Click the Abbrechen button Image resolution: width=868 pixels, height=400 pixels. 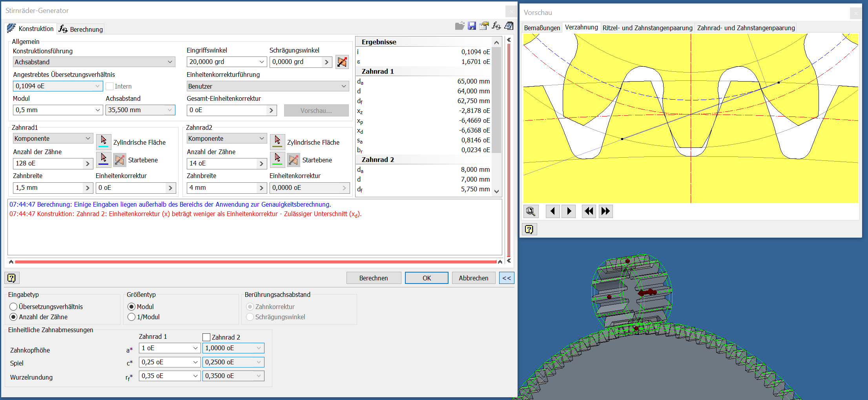(x=474, y=278)
